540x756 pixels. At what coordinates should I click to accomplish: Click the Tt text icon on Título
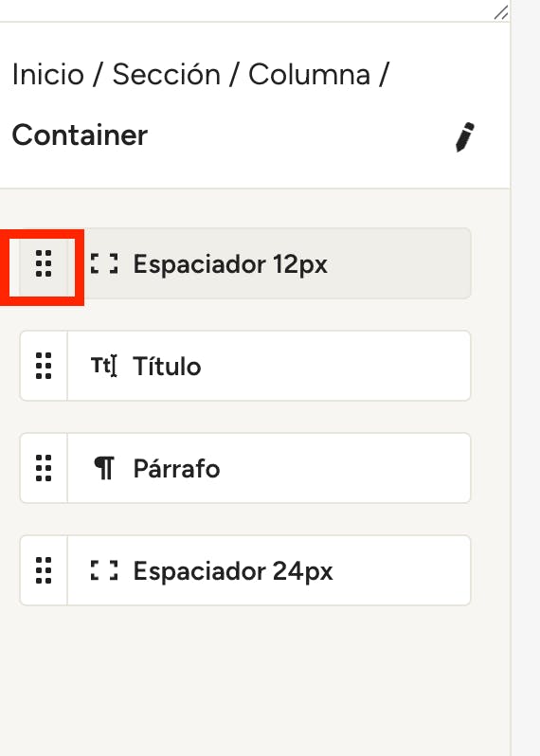pyautogui.click(x=104, y=366)
